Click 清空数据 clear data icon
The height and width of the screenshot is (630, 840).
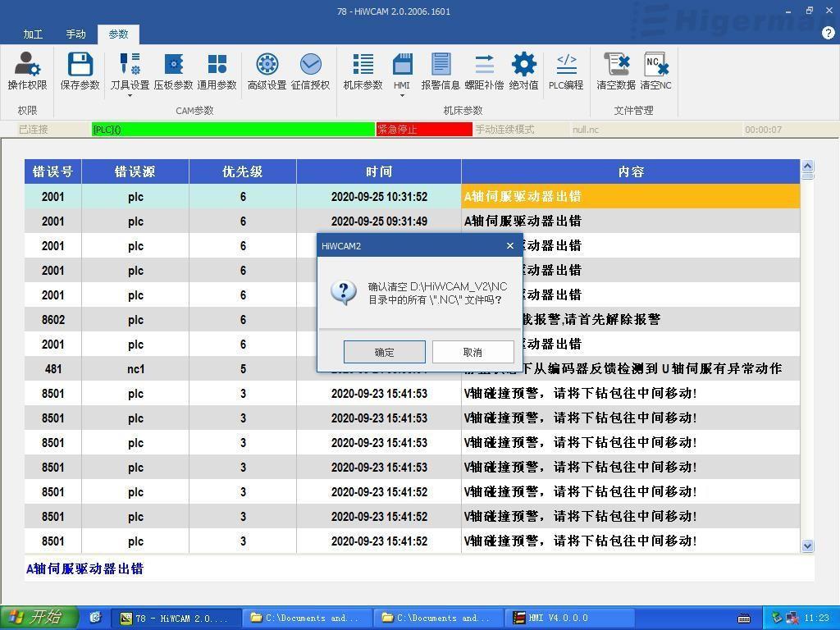click(x=616, y=71)
